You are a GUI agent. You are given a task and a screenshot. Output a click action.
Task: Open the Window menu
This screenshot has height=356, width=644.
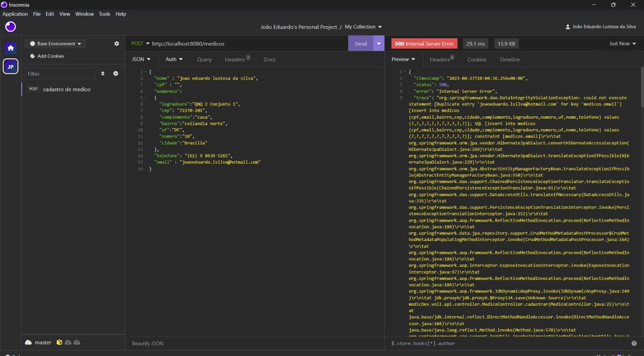pos(85,14)
